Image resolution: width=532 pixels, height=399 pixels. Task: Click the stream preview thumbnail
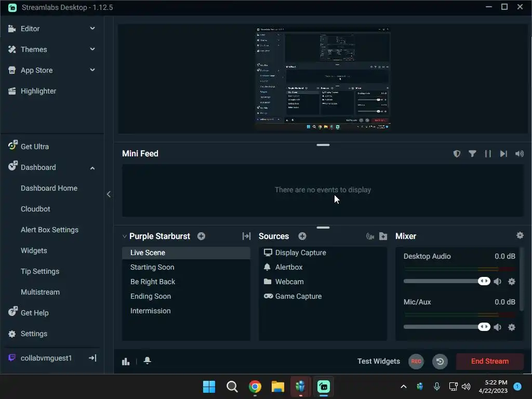pyautogui.click(x=323, y=78)
